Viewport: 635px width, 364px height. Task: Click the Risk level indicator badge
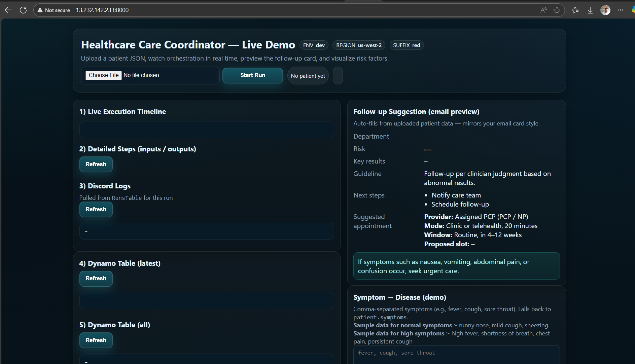point(427,150)
